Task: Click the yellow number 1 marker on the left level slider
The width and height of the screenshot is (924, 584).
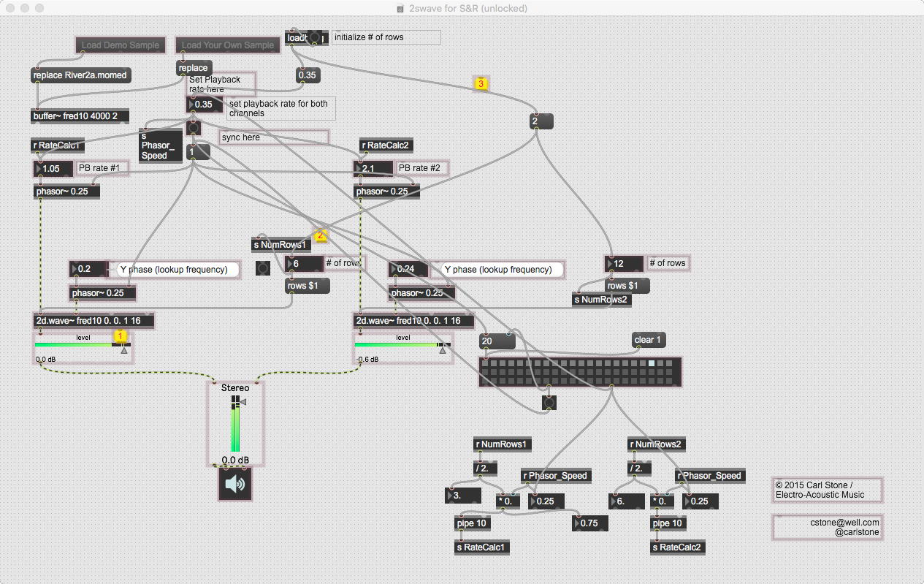Action: point(121,336)
